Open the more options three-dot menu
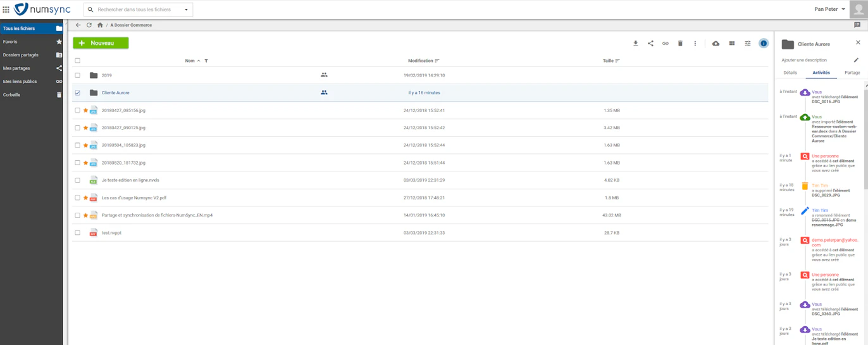This screenshot has width=868, height=345. (x=695, y=44)
